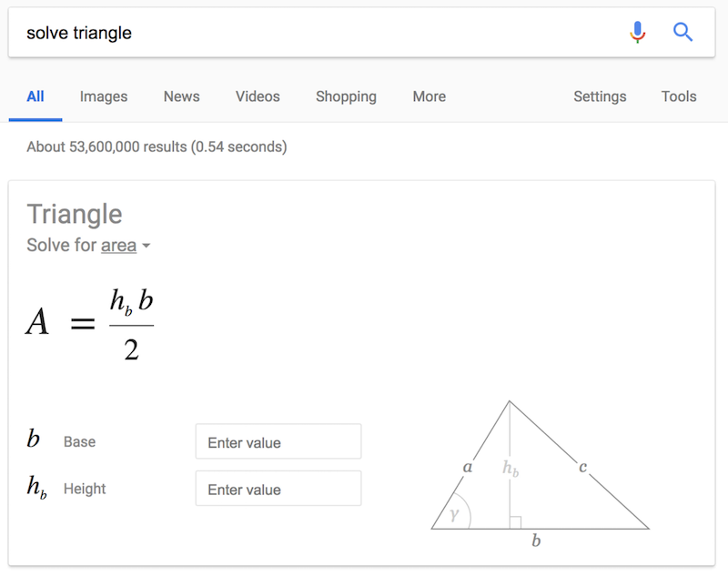Click the Tools button
The height and width of the screenshot is (576, 728).
tap(679, 96)
